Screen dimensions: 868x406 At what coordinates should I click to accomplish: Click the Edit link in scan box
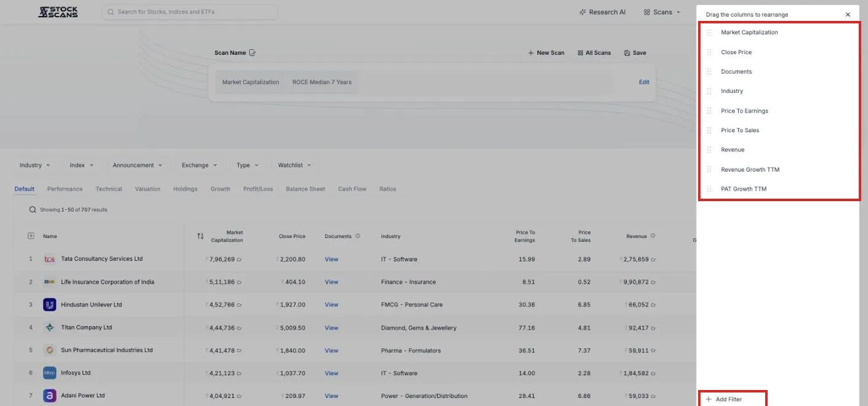click(x=644, y=82)
